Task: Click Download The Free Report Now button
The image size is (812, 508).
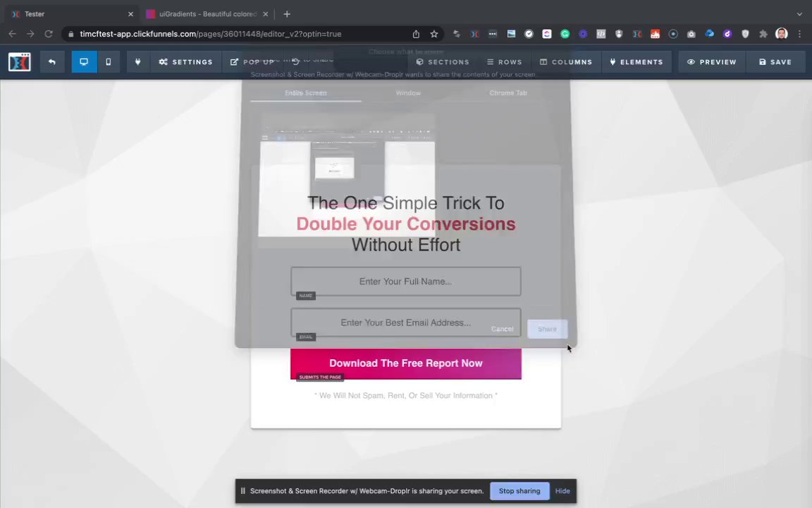Action: pos(406,363)
